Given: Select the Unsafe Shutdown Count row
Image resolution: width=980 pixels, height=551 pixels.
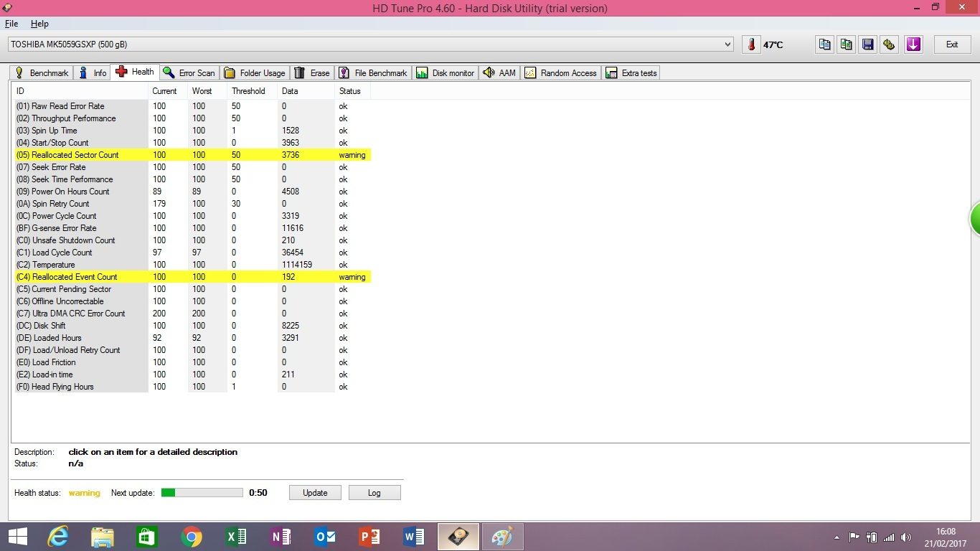Looking at the screenshot, I should pyautogui.click(x=192, y=240).
